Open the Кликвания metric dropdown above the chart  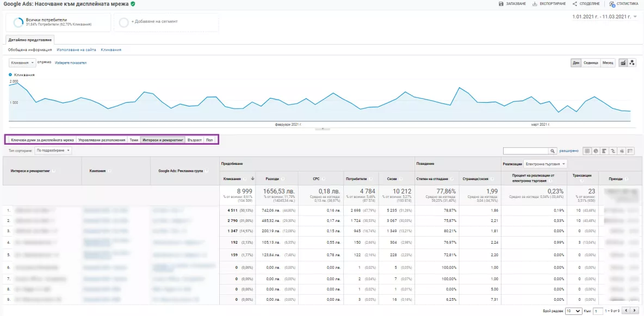click(23, 63)
